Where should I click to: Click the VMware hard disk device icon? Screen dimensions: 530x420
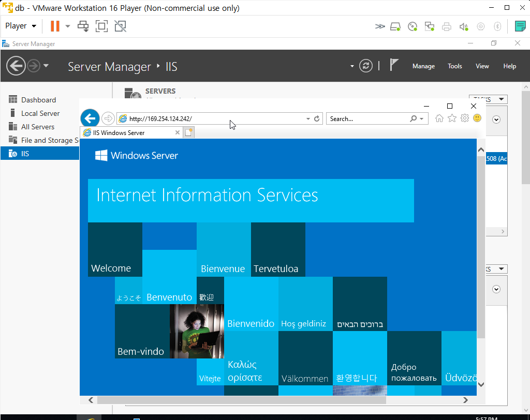click(x=395, y=26)
